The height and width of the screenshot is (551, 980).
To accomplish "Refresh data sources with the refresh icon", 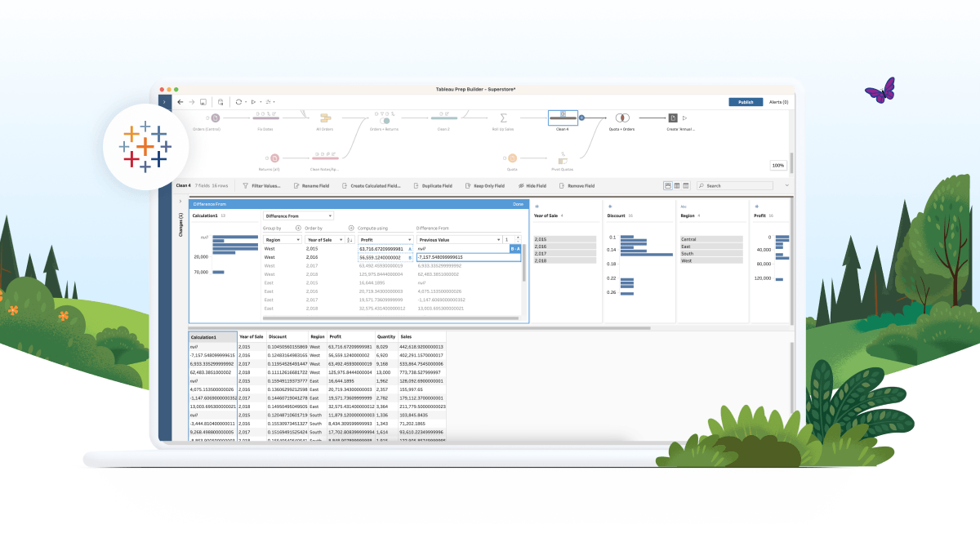I will (239, 102).
